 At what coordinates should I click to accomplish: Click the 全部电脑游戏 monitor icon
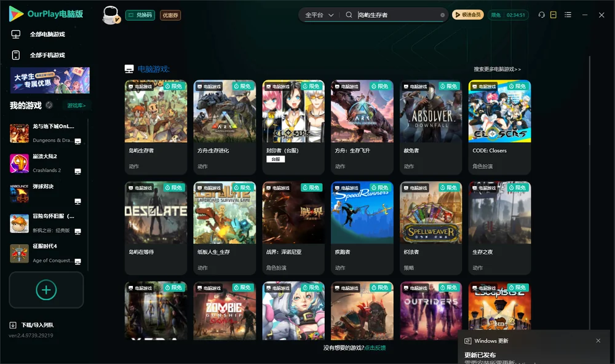click(x=16, y=34)
